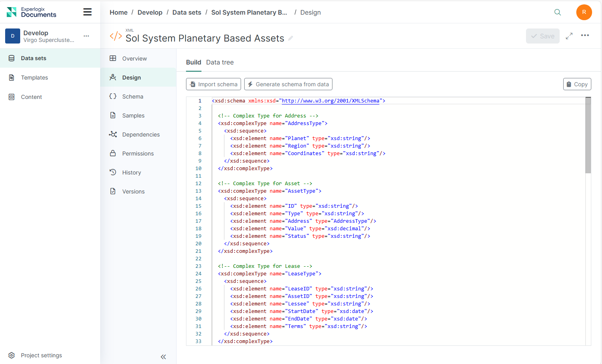Click the Save button
Viewport: 602px width, 364px height.
(543, 36)
